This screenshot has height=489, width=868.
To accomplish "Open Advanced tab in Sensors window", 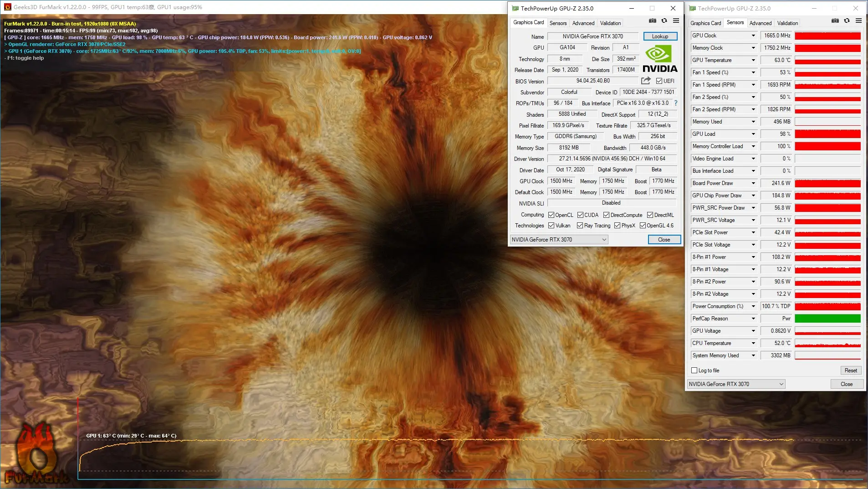I will (x=761, y=23).
